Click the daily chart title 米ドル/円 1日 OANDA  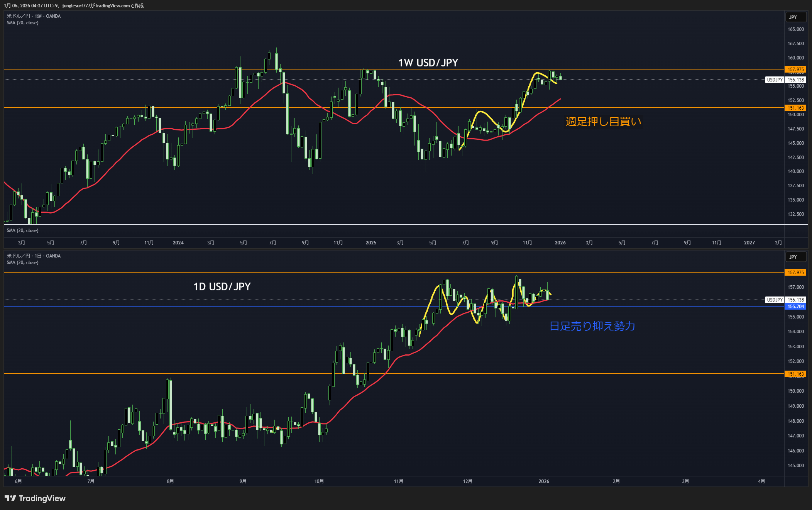point(34,256)
